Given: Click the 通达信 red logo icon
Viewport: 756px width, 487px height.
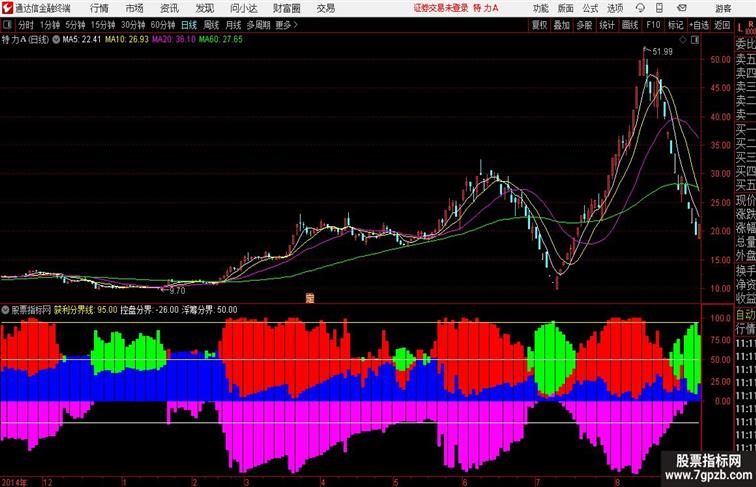Looking at the screenshot, I should (x=7, y=8).
